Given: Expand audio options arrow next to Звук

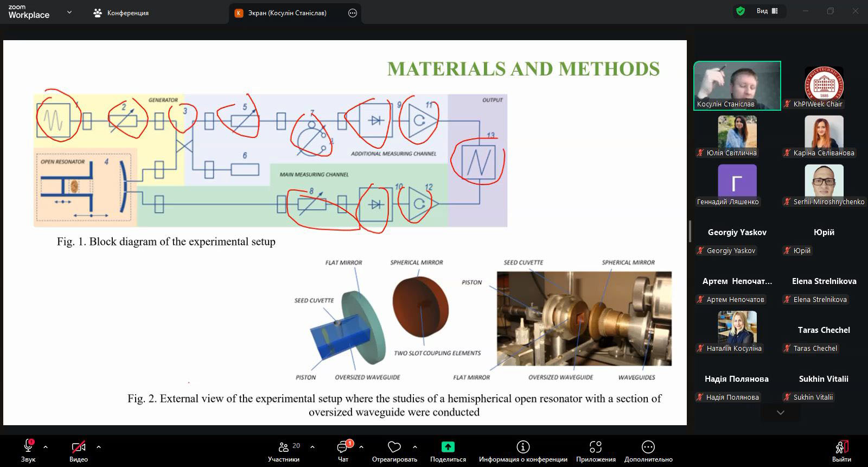Looking at the screenshot, I should 46,447.
